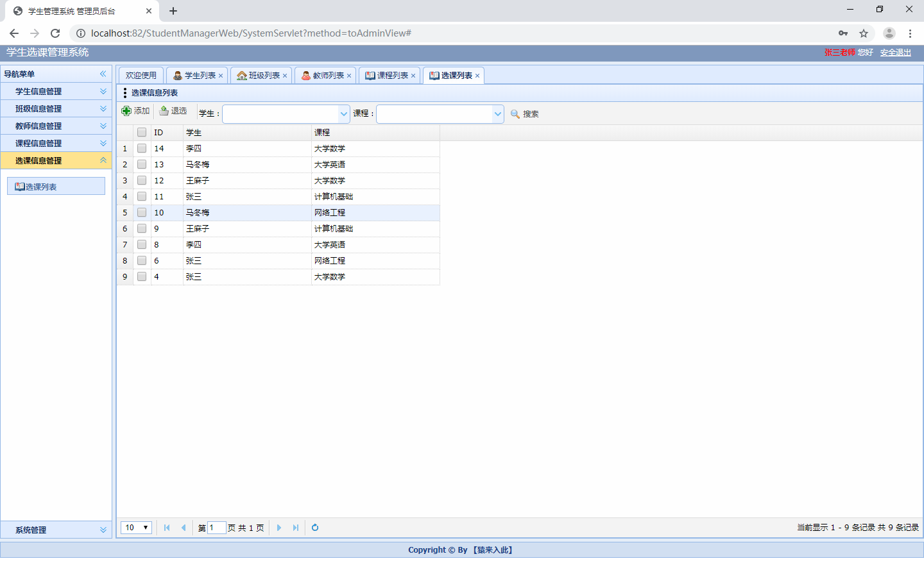Image resolution: width=924 pixels, height=570 pixels.
Task: Open the page size dropdown showing 10
Action: 136,528
